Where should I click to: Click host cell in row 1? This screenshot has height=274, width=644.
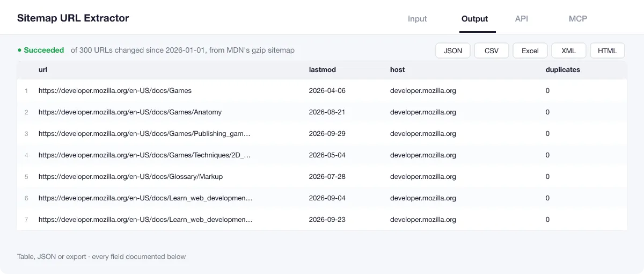pos(423,91)
